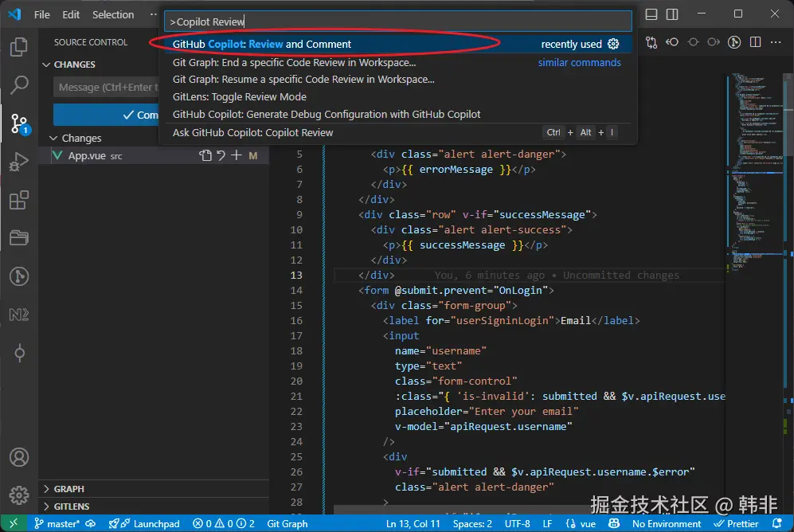The width and height of the screenshot is (794, 532).
Task: Toggle the secondary side bar layout button
Action: (672, 14)
